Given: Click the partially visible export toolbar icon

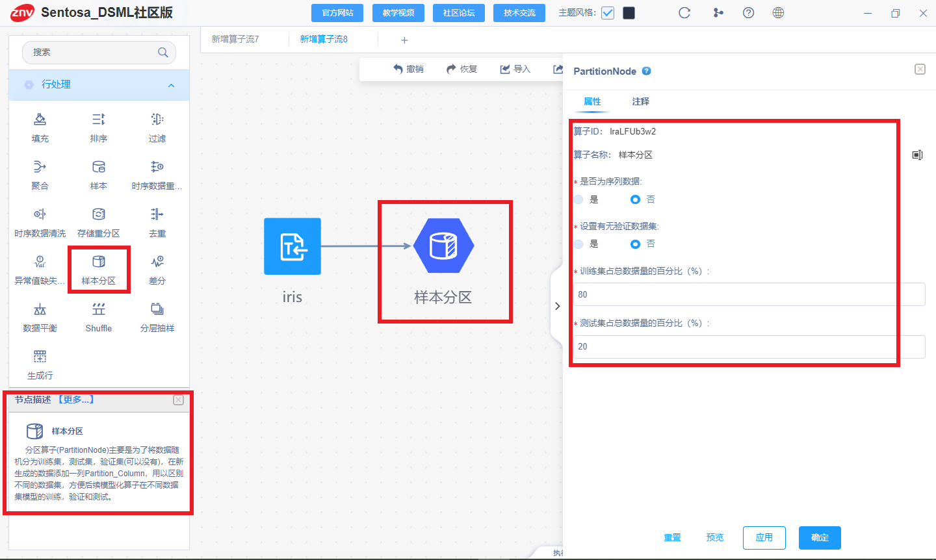Looking at the screenshot, I should click(x=558, y=69).
